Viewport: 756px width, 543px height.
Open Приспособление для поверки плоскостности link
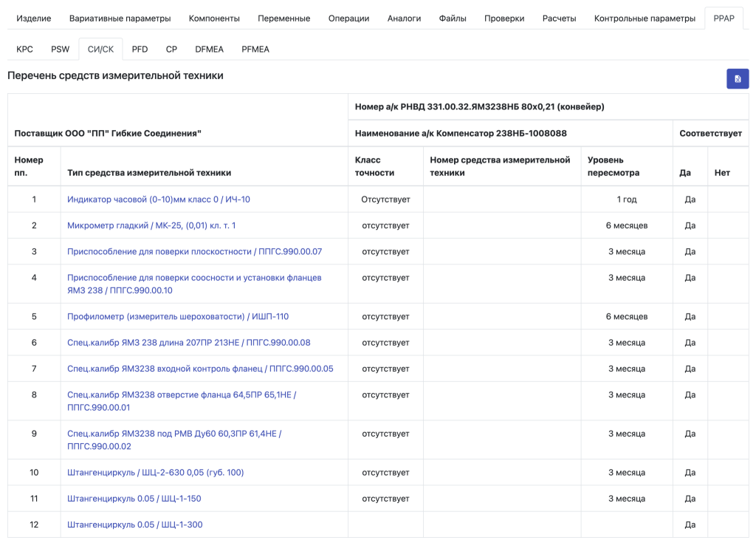click(194, 251)
